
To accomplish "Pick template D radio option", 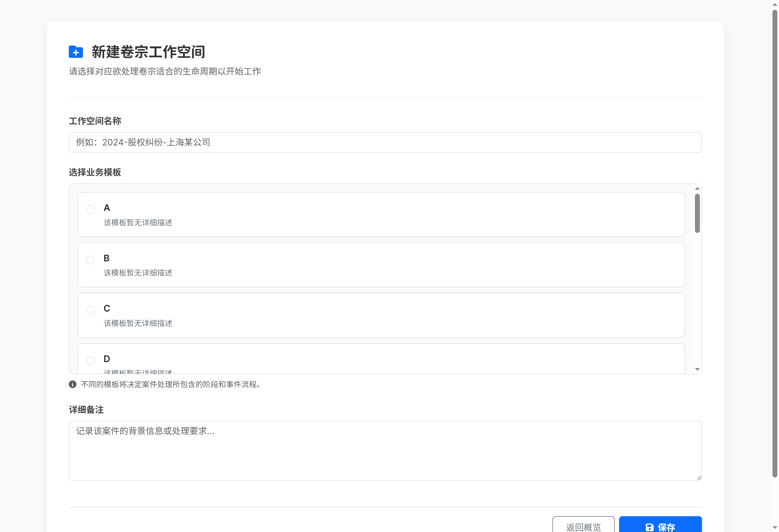I will (x=91, y=360).
